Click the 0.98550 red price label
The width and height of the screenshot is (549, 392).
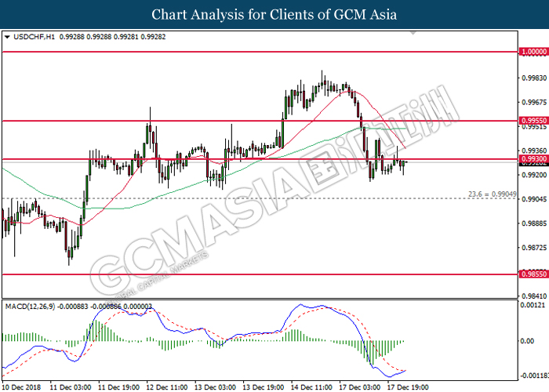[x=533, y=274]
